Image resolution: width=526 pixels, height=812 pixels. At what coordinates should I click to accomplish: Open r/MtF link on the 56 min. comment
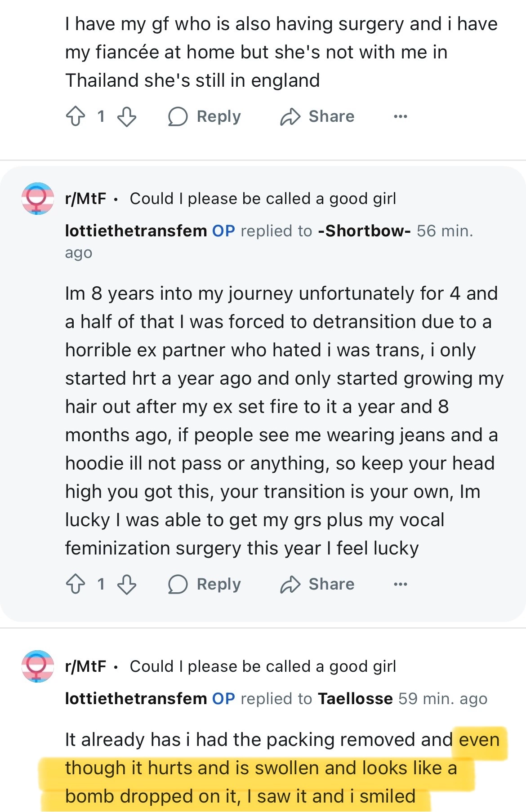(x=85, y=199)
